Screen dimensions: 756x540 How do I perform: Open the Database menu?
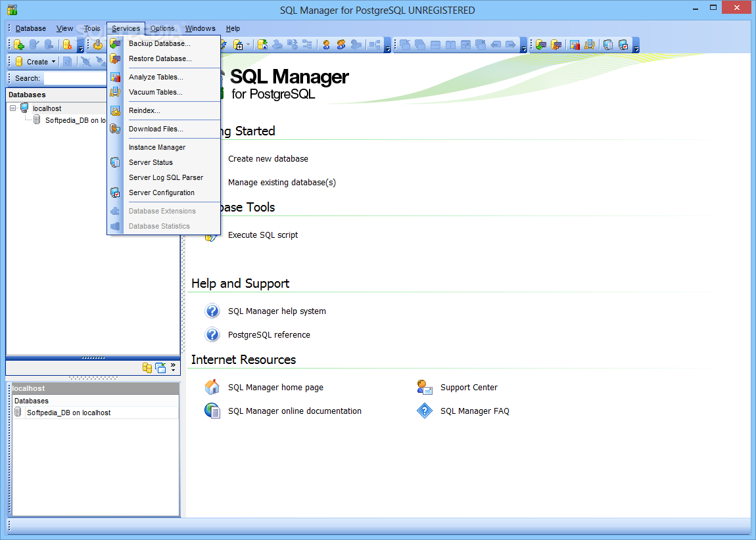[30, 28]
